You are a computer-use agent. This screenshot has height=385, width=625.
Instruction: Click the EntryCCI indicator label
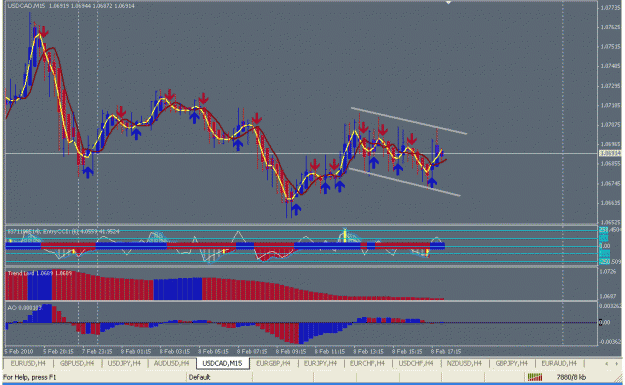63,231
